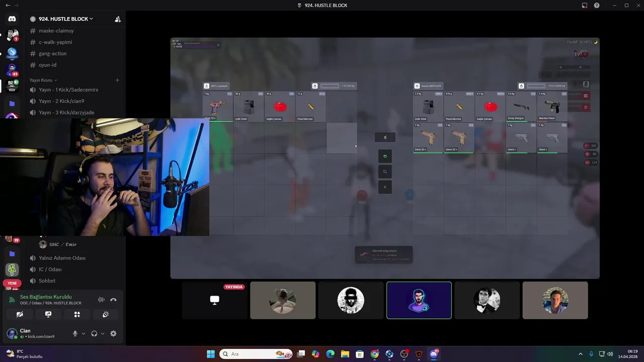Jump to YENİ unread mentions pill
This screenshot has width=644, height=362.
tap(12, 283)
